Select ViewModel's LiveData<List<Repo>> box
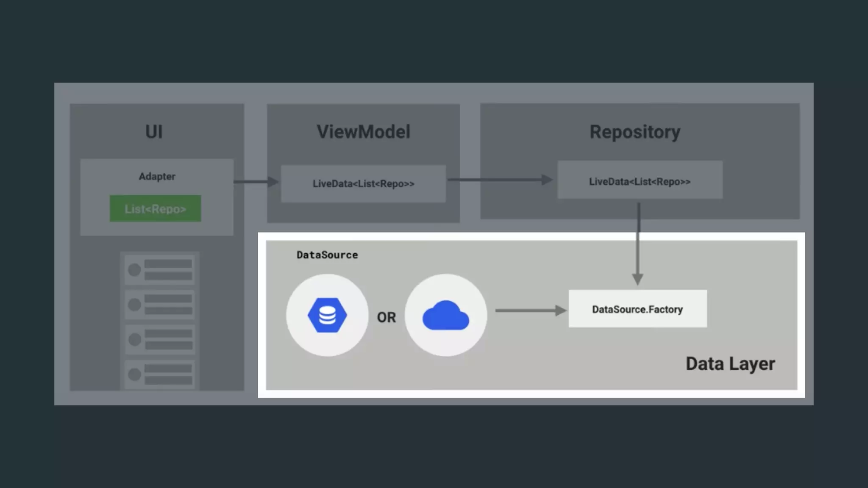This screenshot has height=488, width=868. coord(363,183)
